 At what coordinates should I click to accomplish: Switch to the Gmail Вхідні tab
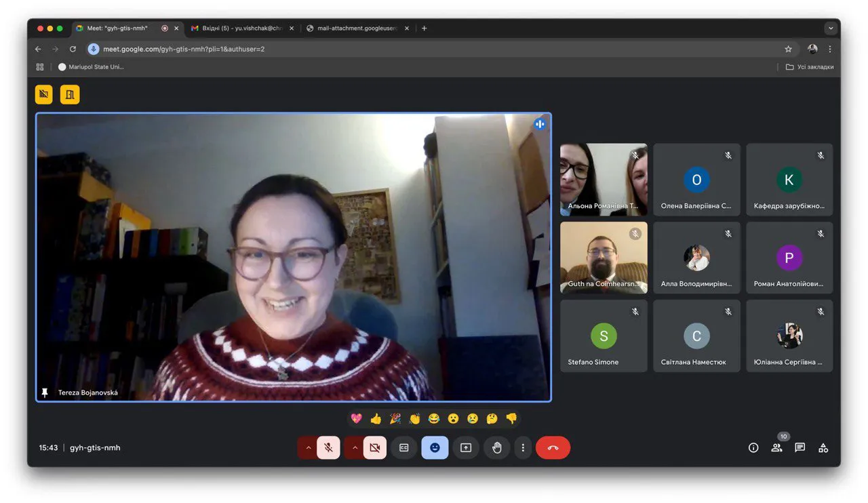[243, 28]
